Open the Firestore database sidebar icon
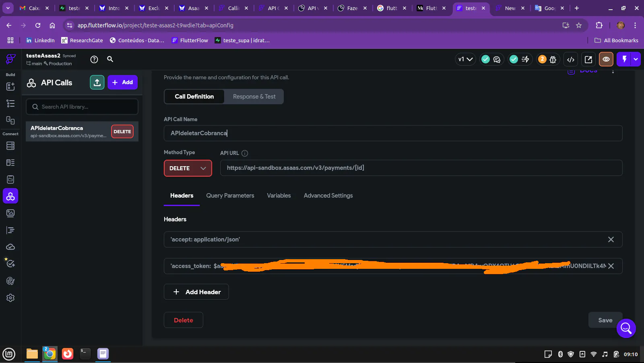The width and height of the screenshot is (644, 363). [x=10, y=146]
